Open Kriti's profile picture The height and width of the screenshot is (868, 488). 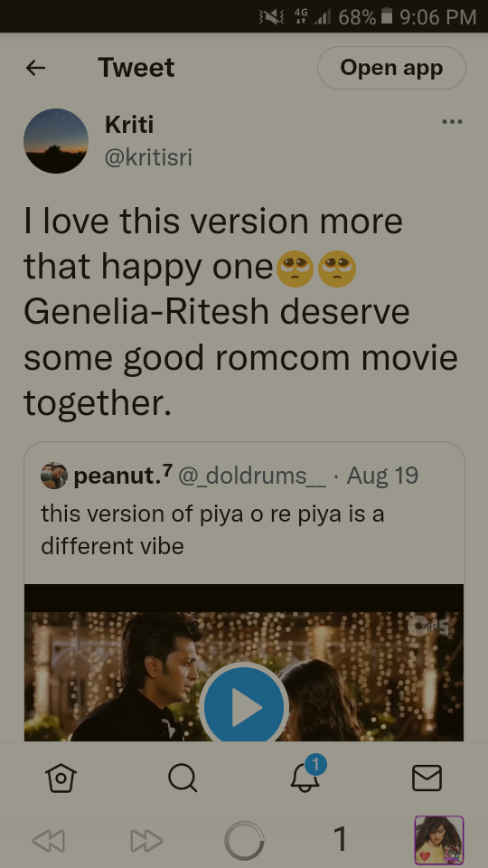[56, 141]
